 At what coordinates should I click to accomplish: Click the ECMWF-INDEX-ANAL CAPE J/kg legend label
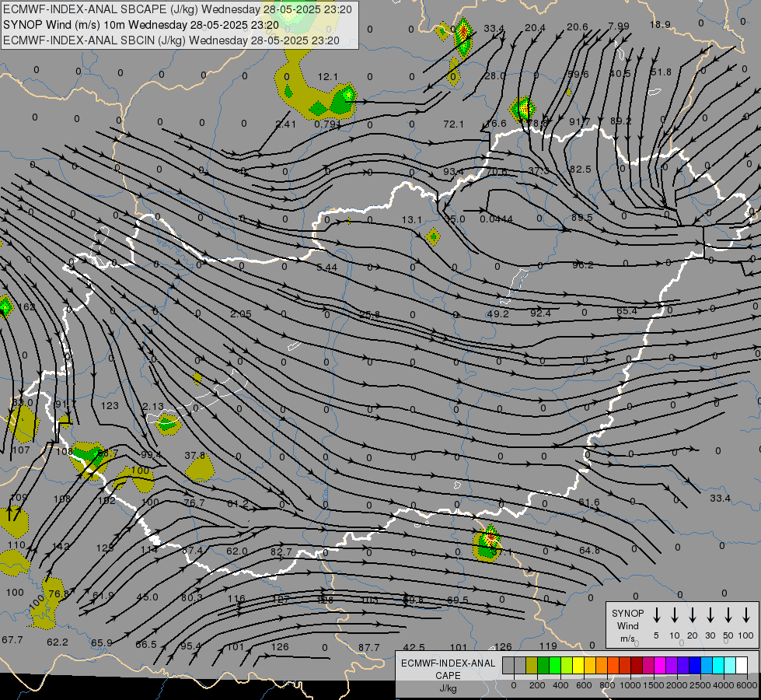pyautogui.click(x=448, y=675)
